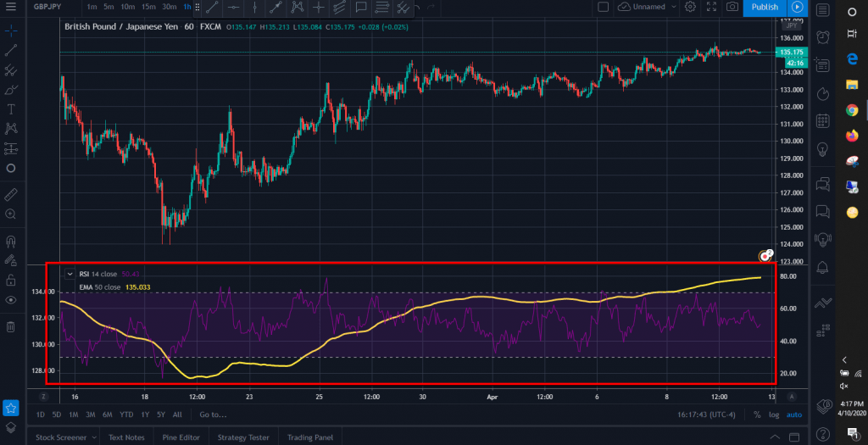Take a chart snapshot with camera icon

click(x=731, y=7)
